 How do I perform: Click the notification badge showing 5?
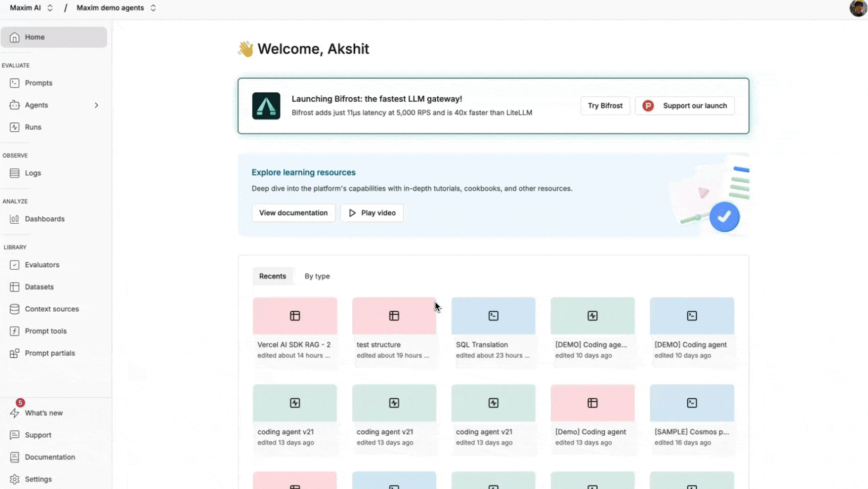[20, 403]
